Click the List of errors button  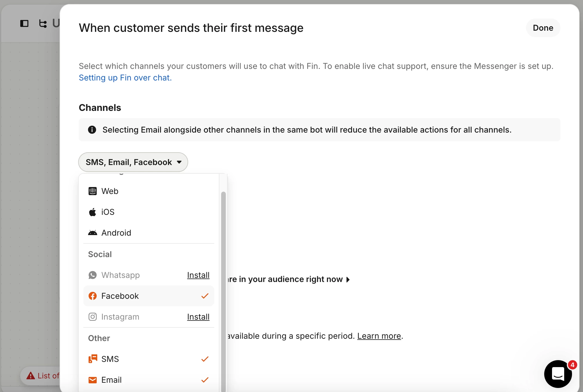point(41,376)
